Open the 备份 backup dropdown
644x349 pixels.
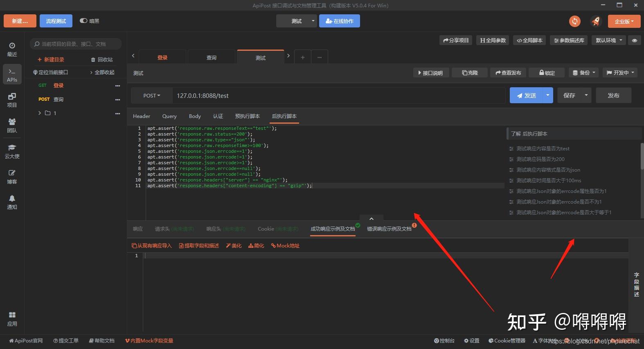click(584, 73)
